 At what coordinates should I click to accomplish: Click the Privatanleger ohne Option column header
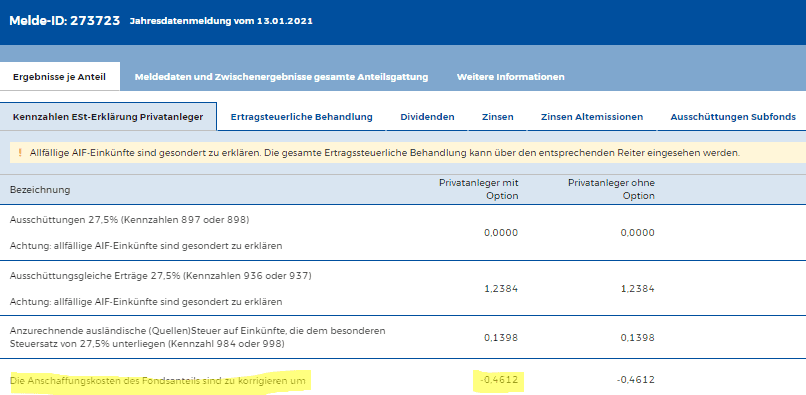click(x=611, y=189)
